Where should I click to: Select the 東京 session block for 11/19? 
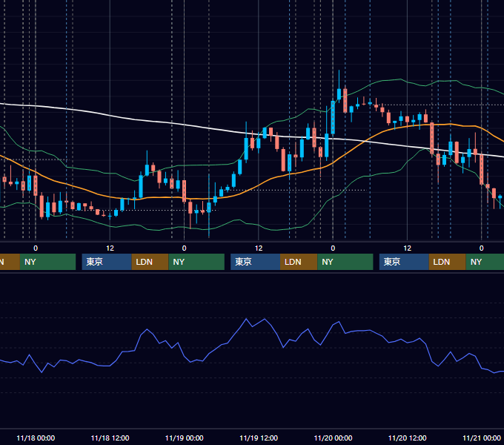256,262
